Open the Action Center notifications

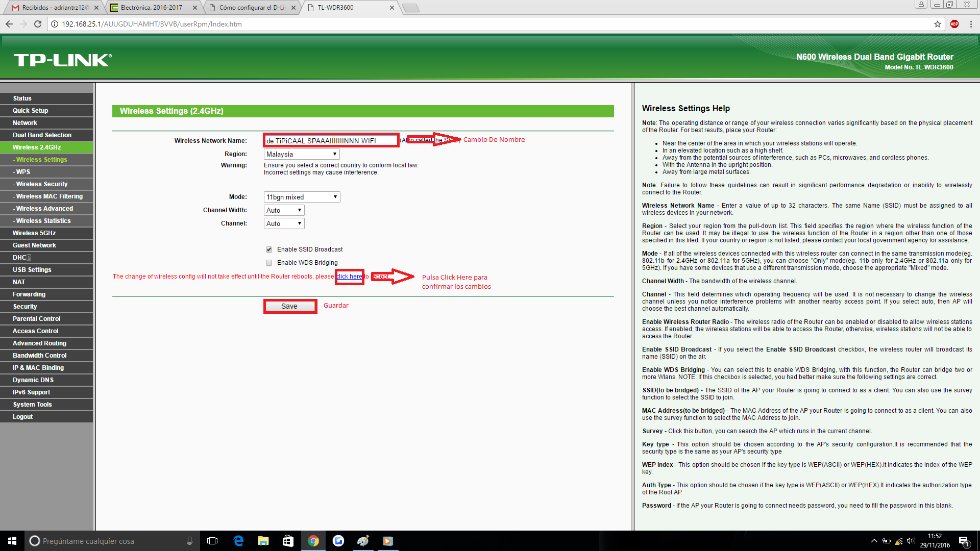click(x=964, y=541)
